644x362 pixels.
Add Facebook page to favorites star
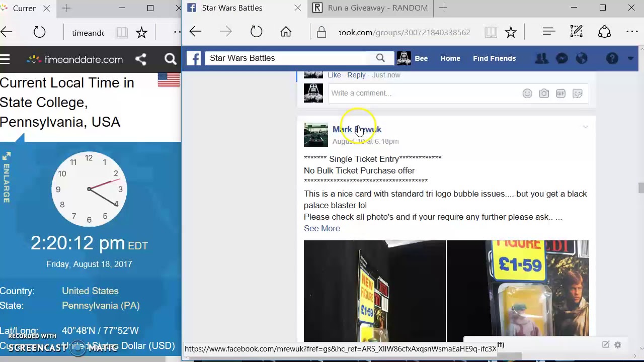pyautogui.click(x=511, y=32)
